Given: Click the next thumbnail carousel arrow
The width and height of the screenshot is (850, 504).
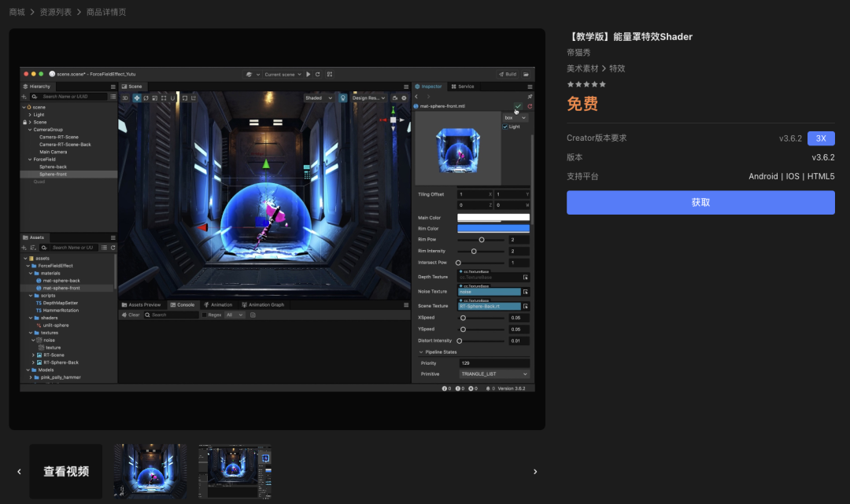Looking at the screenshot, I should [x=535, y=472].
